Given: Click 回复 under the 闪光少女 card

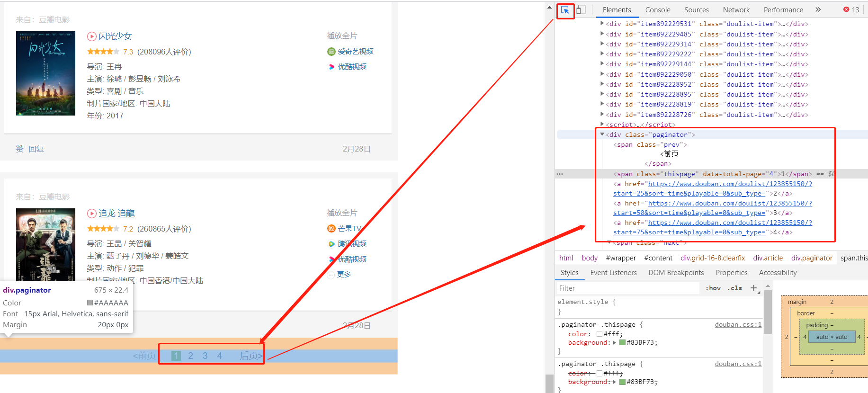Looking at the screenshot, I should tap(36, 149).
